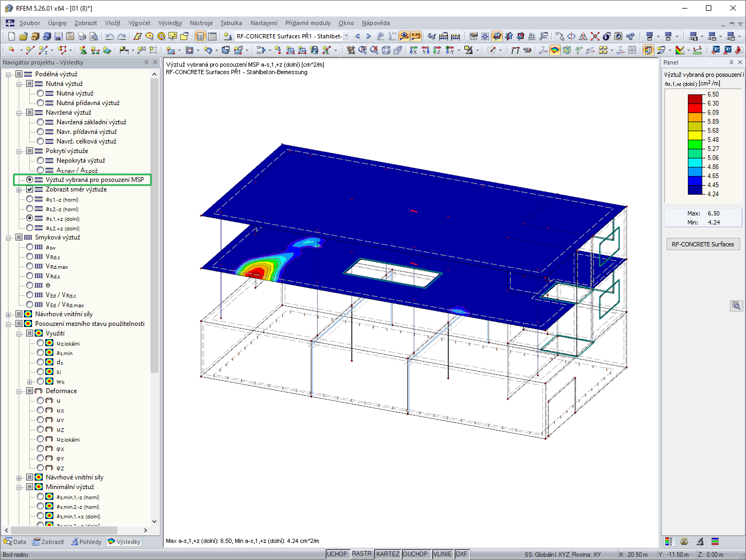The image size is (746, 560).
Task: Switch to the Pohledy navigator tab
Action: [x=86, y=541]
